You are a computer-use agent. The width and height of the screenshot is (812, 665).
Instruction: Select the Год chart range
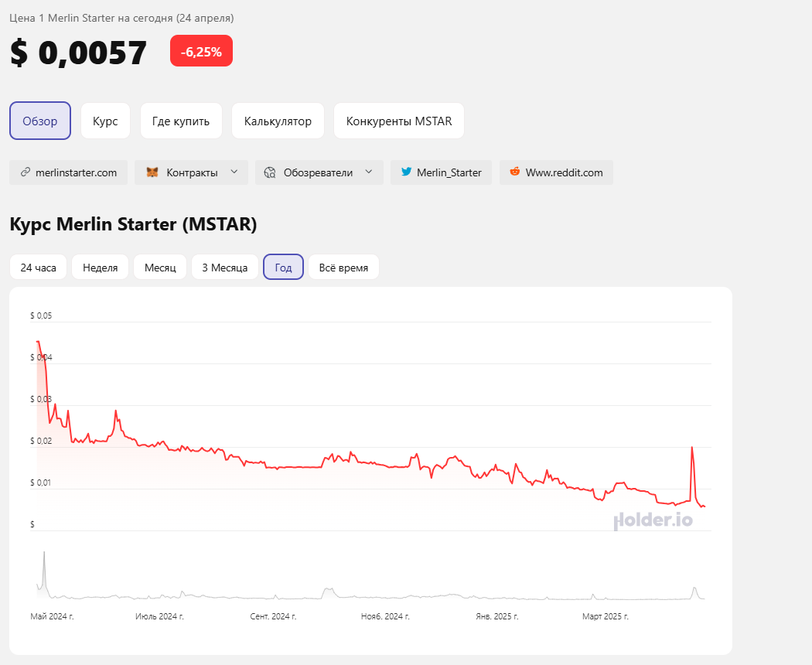(x=283, y=268)
